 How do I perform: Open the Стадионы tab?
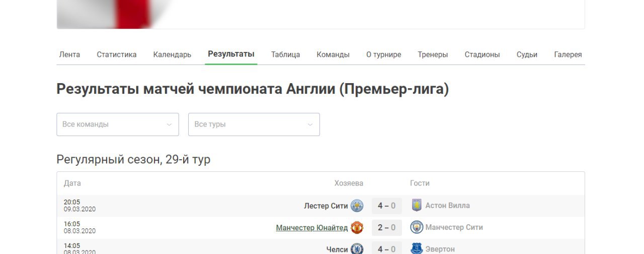point(482,54)
